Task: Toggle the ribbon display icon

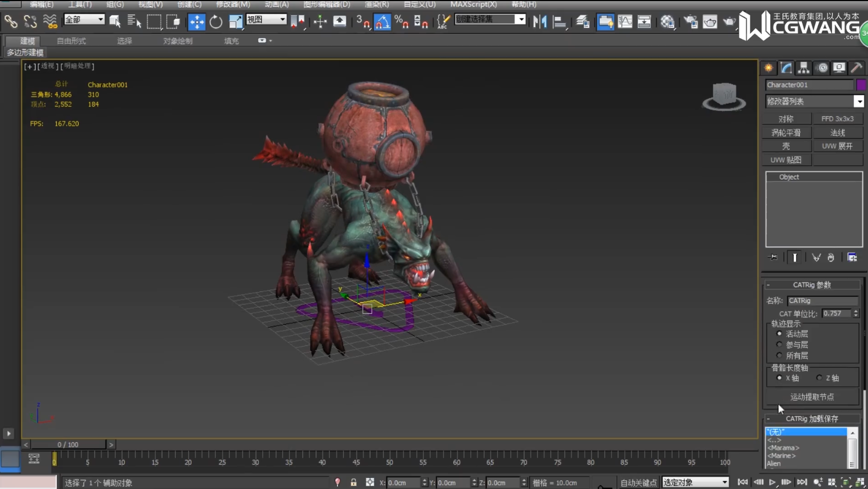Action: click(605, 21)
